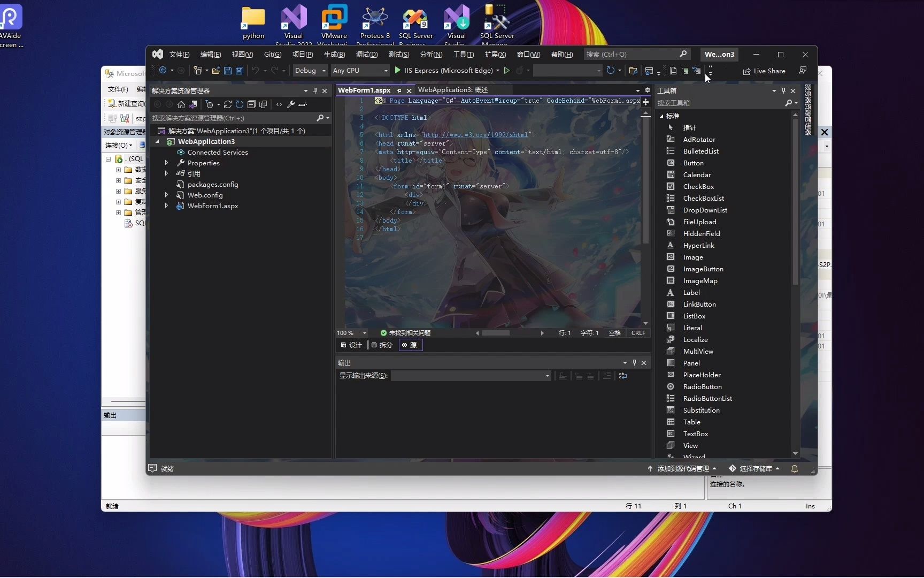This screenshot has width=924, height=578.
Task: Select the FileUpload control in Toolbox
Action: point(699,222)
